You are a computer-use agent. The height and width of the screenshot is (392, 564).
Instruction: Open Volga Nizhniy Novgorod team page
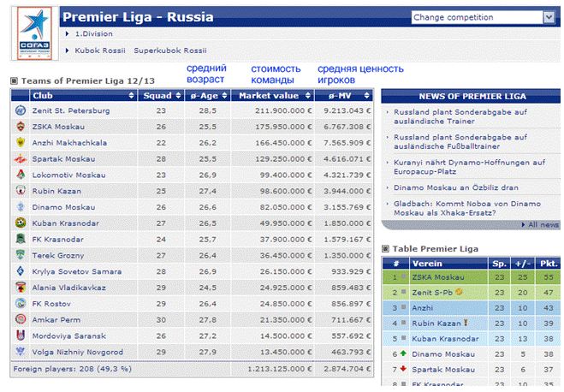(78, 352)
